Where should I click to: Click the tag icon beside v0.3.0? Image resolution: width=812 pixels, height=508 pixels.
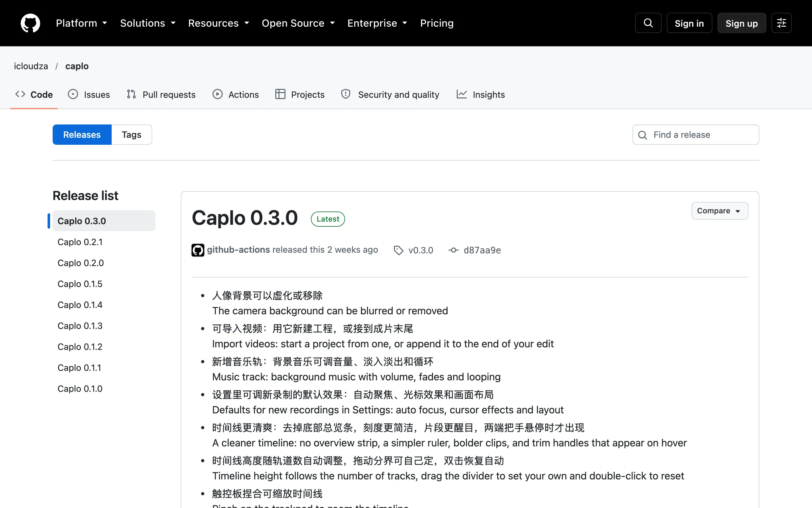pyautogui.click(x=398, y=250)
